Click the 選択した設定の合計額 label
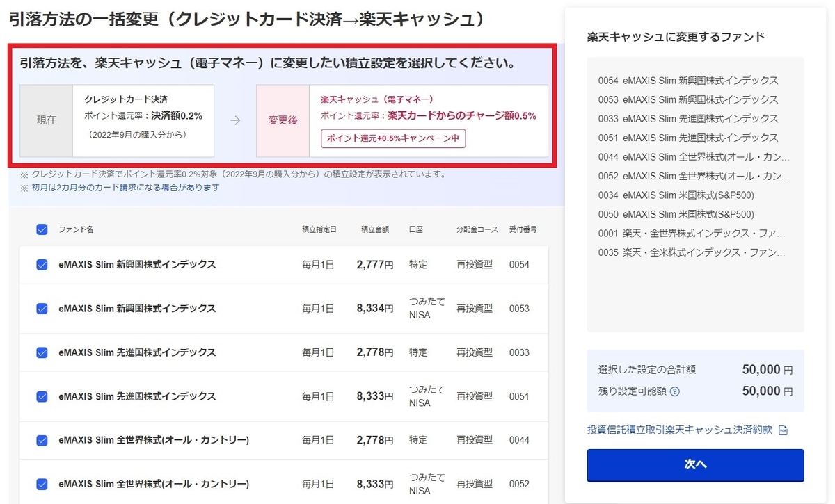 (x=646, y=370)
